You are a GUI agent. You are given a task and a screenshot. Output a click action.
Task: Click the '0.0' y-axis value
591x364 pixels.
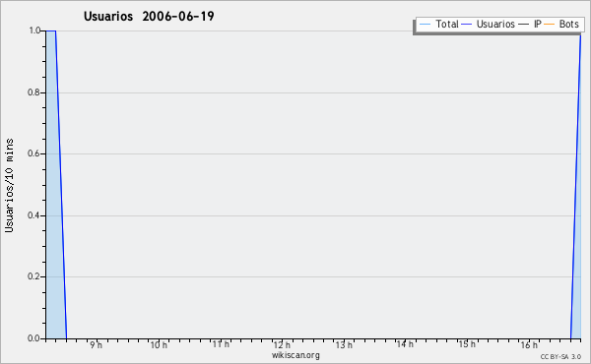pyautogui.click(x=33, y=338)
